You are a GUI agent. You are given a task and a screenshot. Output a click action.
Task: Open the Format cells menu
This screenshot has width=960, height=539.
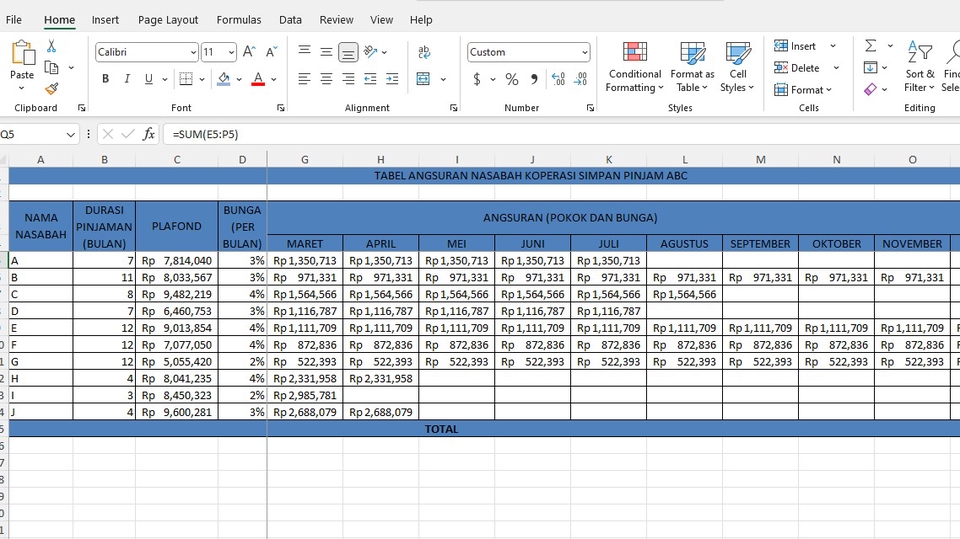[x=803, y=90]
